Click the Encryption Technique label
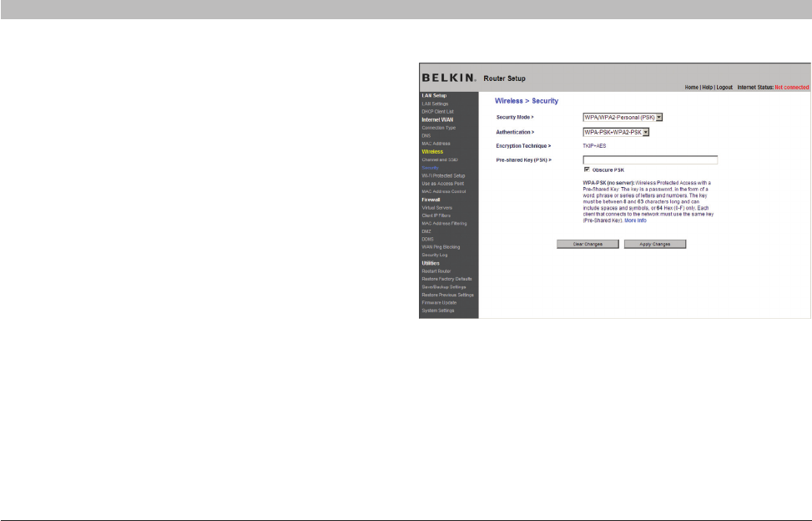This screenshot has height=521, width=812. (x=523, y=146)
